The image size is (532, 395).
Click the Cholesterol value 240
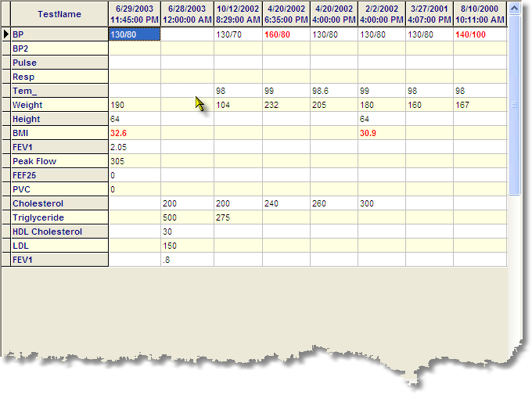(x=271, y=203)
